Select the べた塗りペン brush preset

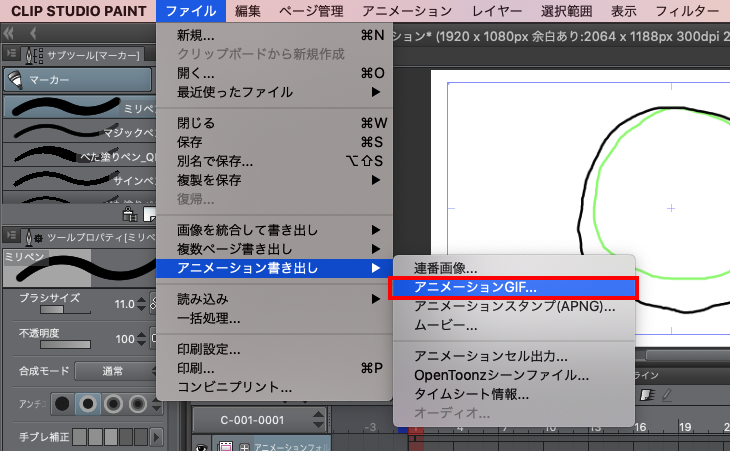click(79, 155)
